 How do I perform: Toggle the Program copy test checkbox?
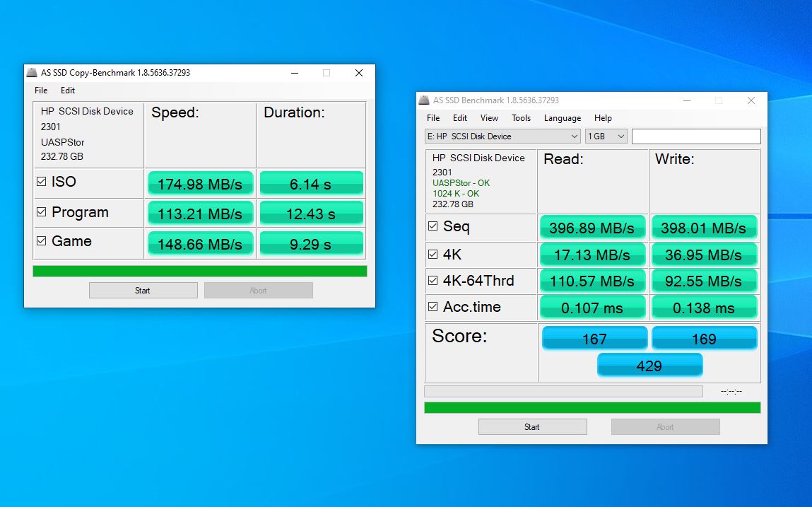pos(42,212)
